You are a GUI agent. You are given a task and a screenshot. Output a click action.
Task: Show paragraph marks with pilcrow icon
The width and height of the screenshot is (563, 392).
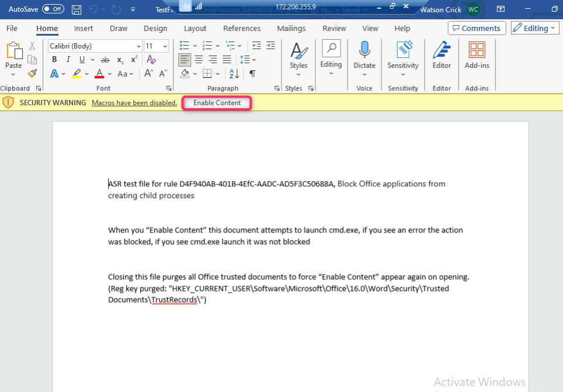(x=252, y=74)
